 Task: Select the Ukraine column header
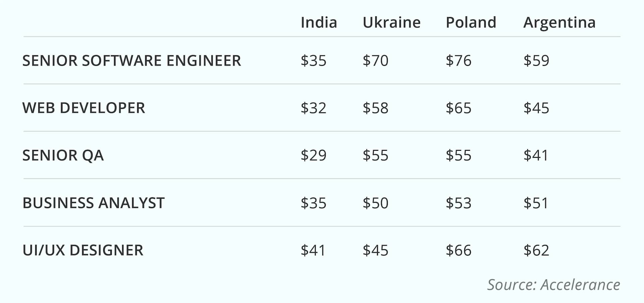click(x=391, y=22)
